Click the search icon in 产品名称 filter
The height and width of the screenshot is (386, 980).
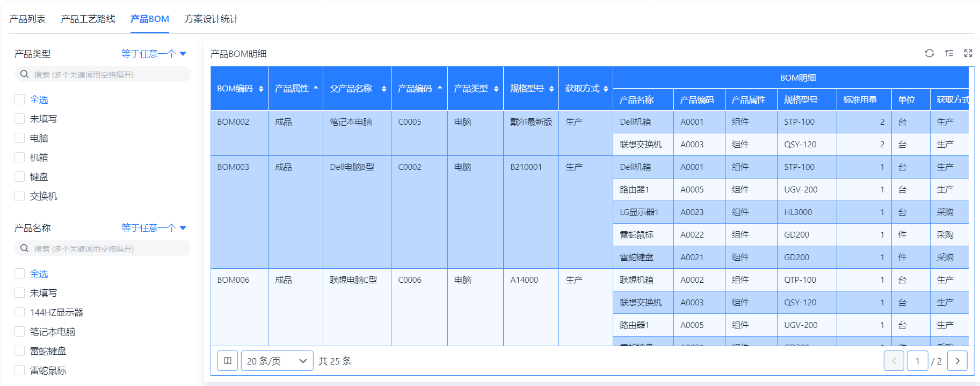[24, 248]
